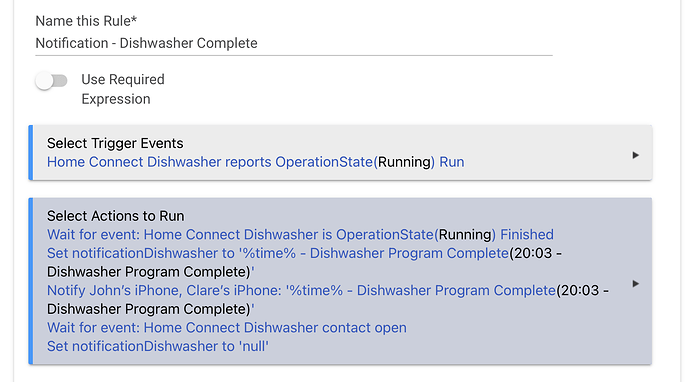The width and height of the screenshot is (690, 382).
Task: Open the Wait for event OperationState Finished action
Action: point(300,235)
